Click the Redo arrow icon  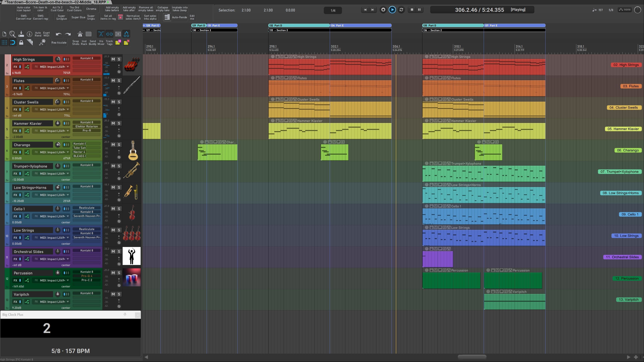pos(68,34)
